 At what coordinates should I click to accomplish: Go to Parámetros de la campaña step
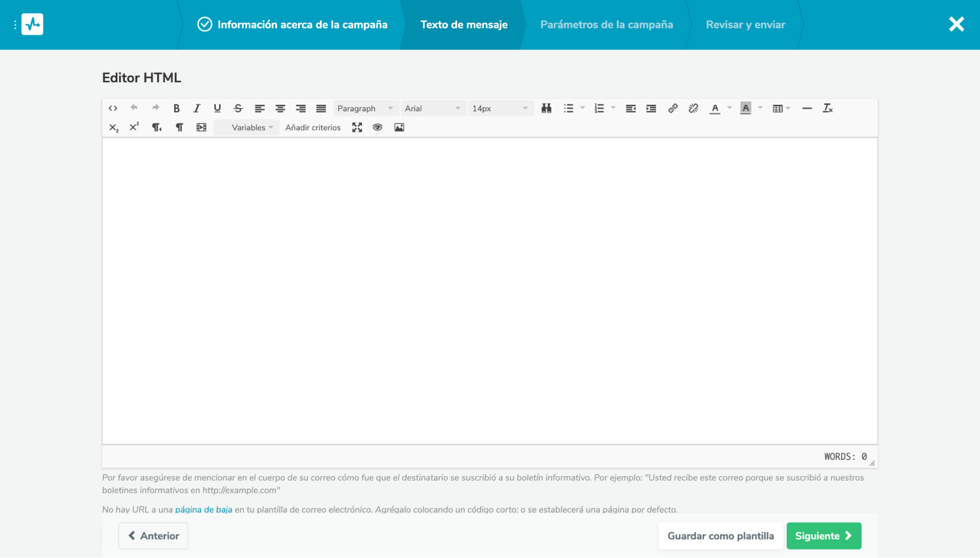606,25
